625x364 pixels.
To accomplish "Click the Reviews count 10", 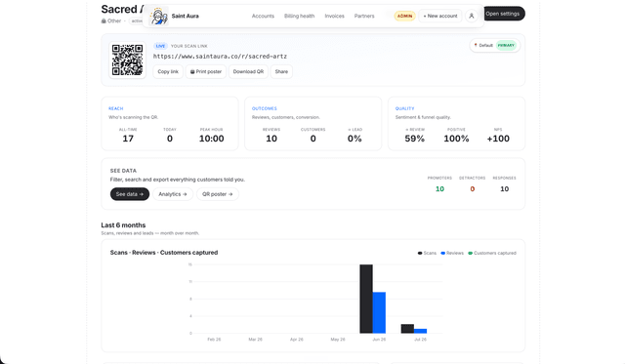I will [271, 139].
